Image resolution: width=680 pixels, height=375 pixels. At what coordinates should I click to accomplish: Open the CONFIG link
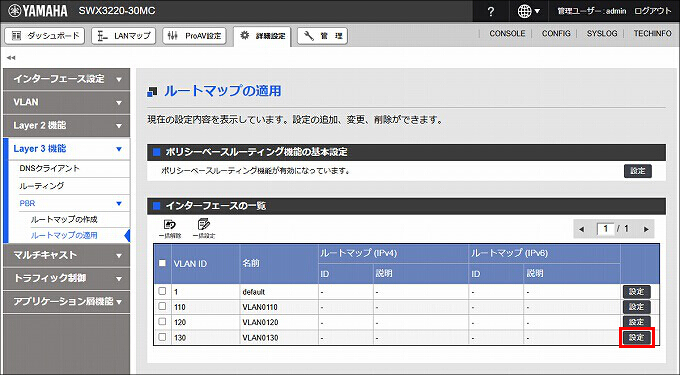pos(556,33)
